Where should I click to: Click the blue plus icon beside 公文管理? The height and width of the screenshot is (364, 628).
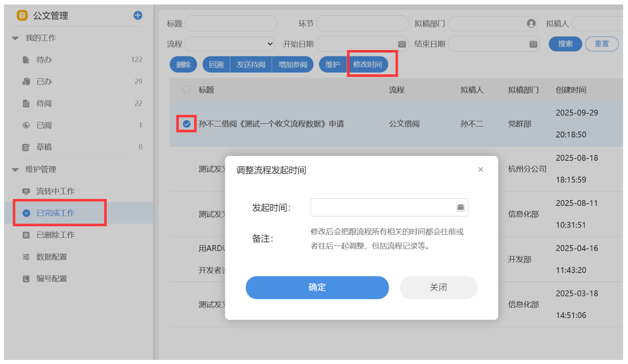[x=138, y=15]
